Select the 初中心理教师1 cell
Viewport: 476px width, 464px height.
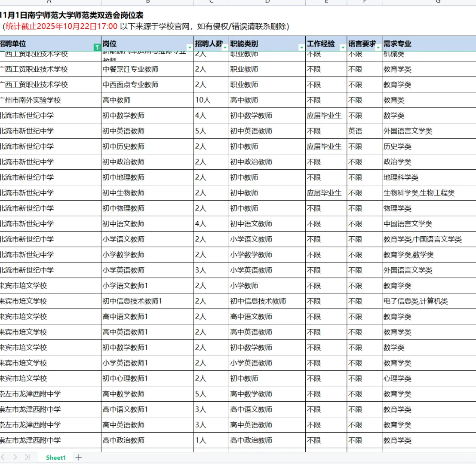(147, 379)
